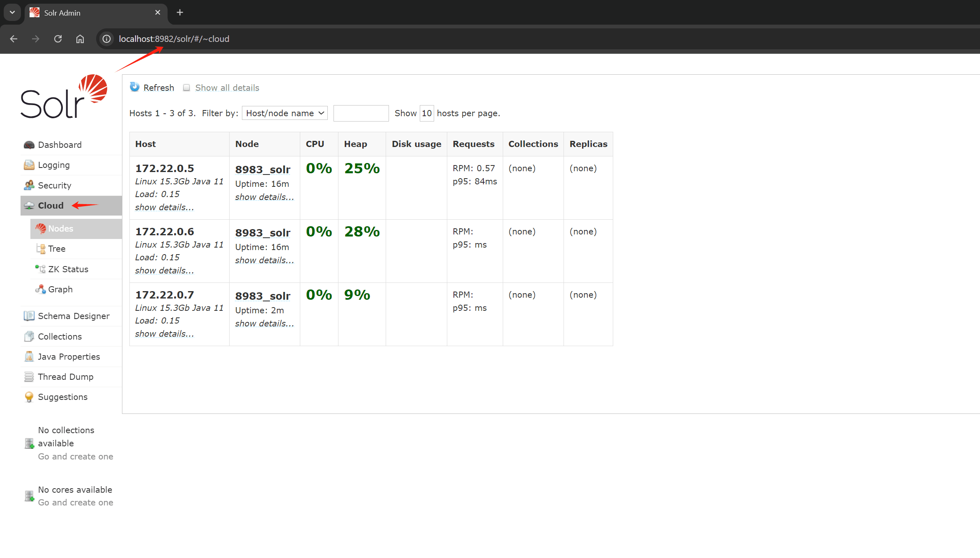Expand the Filter by Host/node name dropdown
Screen dimensions: 980x558
[283, 113]
